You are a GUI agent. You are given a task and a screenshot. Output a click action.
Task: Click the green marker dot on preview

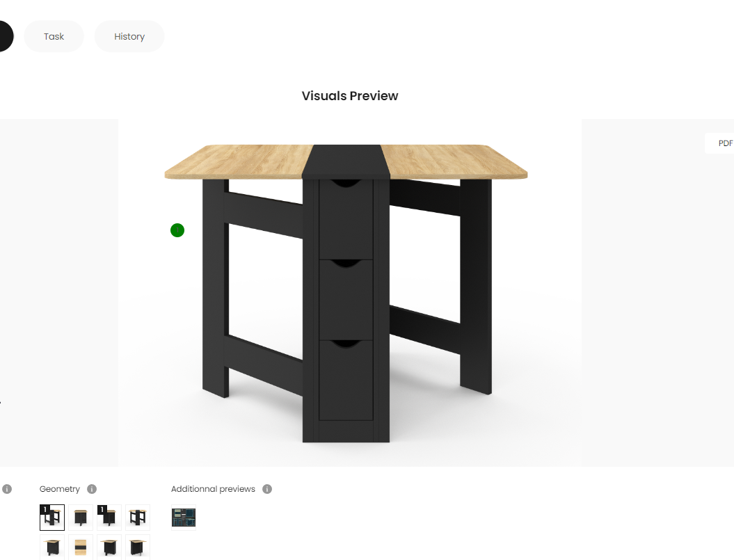coord(177,230)
